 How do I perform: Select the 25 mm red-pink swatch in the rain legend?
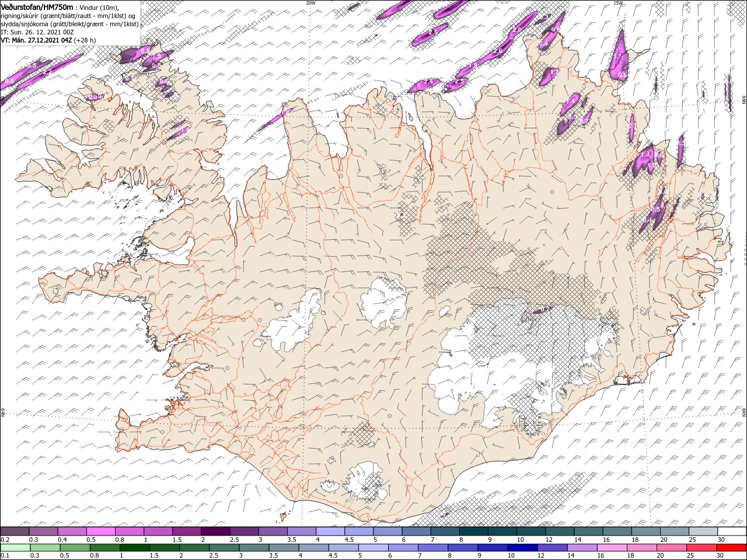pyautogui.click(x=701, y=548)
